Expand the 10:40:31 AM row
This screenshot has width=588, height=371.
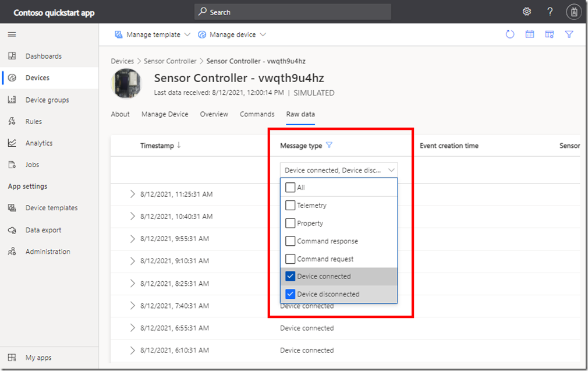(132, 216)
